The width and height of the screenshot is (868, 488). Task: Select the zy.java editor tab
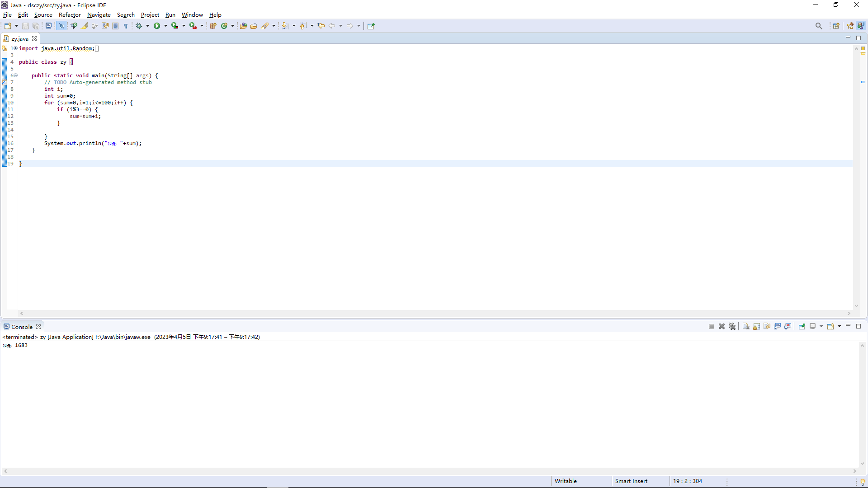(x=19, y=38)
